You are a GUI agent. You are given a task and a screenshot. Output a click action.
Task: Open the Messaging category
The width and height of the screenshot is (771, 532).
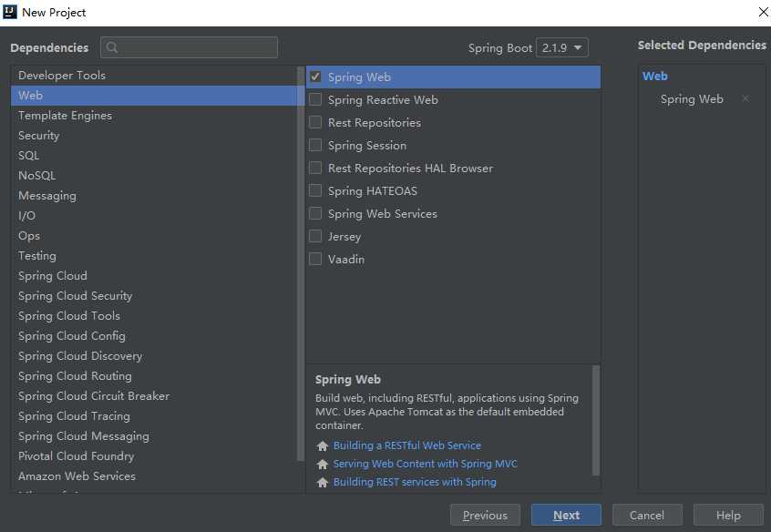[154, 196]
